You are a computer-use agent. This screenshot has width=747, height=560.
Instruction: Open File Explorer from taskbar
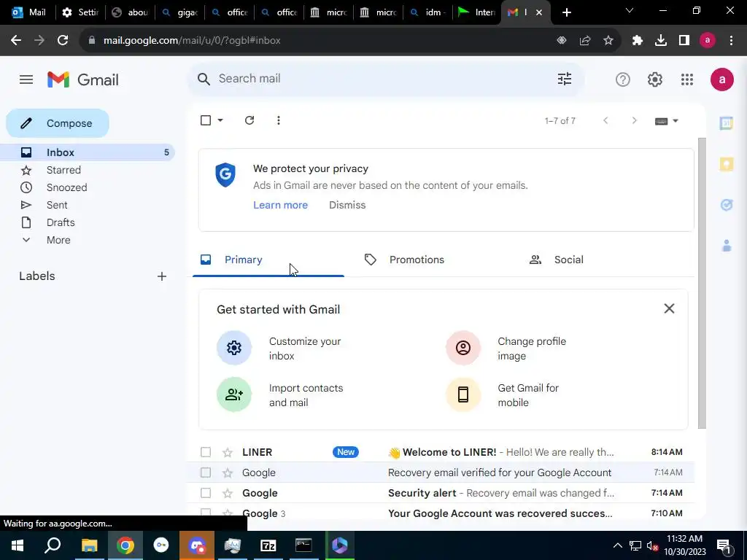click(89, 545)
